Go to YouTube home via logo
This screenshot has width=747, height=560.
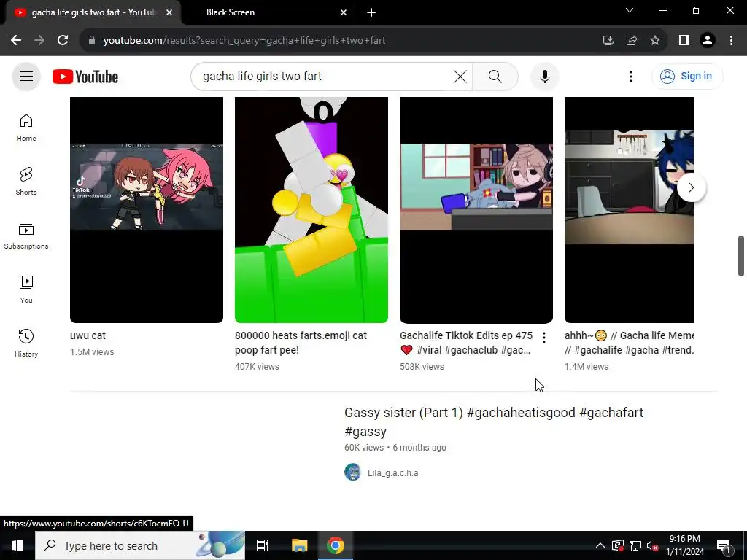(85, 77)
